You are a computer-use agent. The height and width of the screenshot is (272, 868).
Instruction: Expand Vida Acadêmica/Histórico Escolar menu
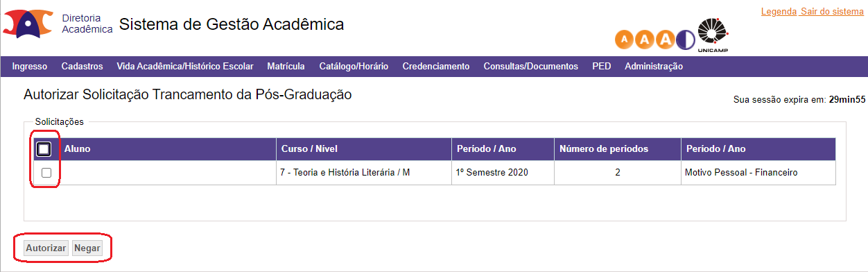pos(185,67)
